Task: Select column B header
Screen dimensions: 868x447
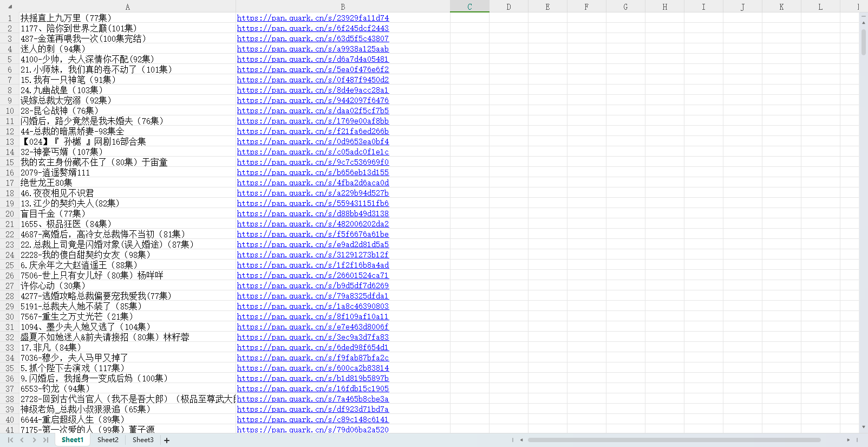Action: (343, 7)
